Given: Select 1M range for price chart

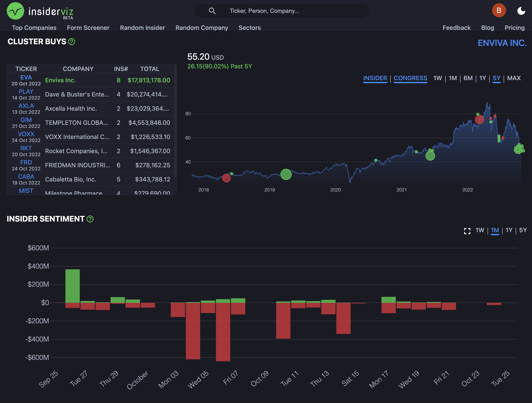Looking at the screenshot, I should pos(453,78).
